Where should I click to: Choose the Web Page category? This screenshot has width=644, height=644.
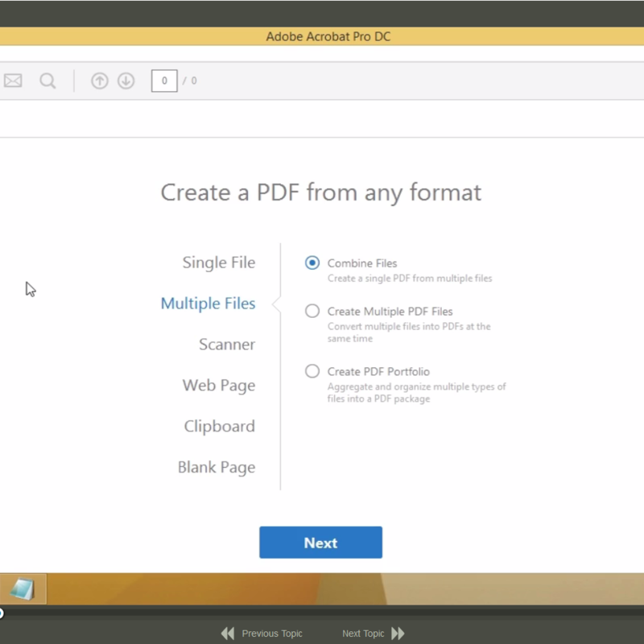pos(218,386)
